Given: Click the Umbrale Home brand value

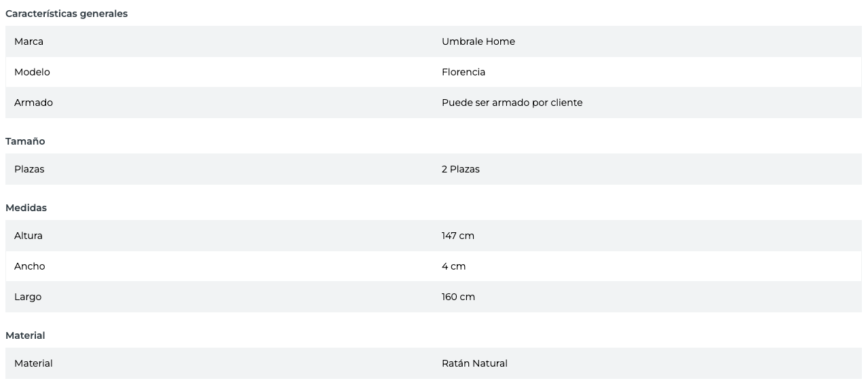Looking at the screenshot, I should 478,41.
